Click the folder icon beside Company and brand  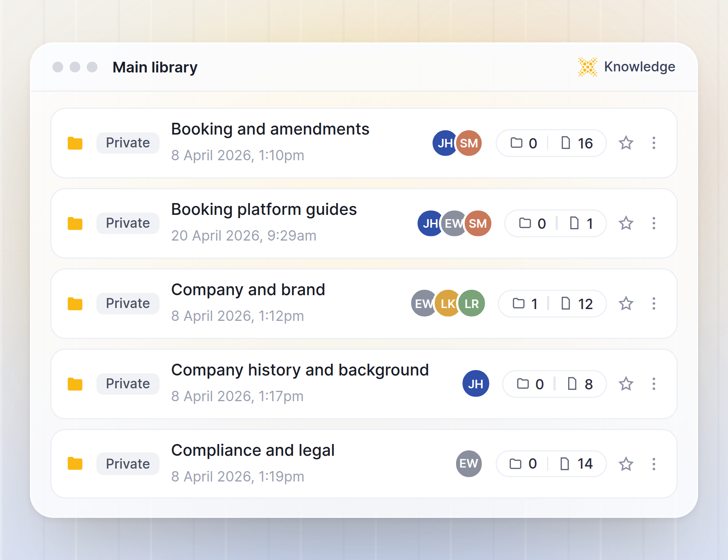pyautogui.click(x=75, y=304)
